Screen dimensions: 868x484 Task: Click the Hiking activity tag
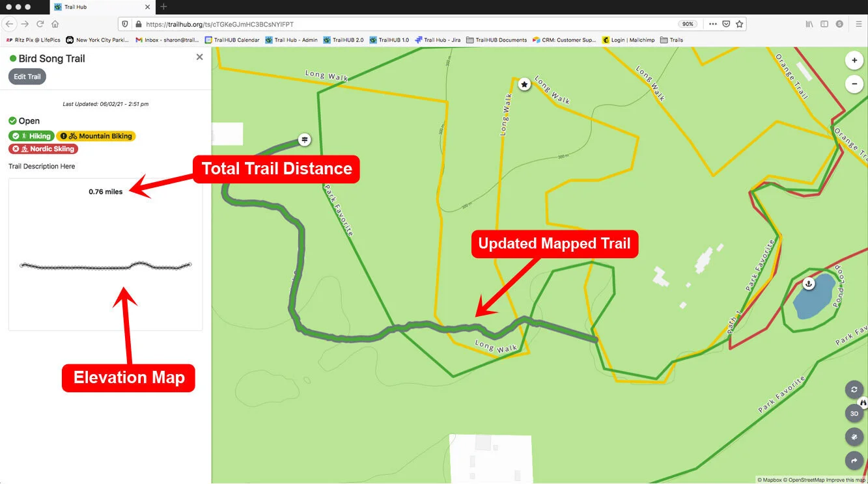pyautogui.click(x=31, y=136)
